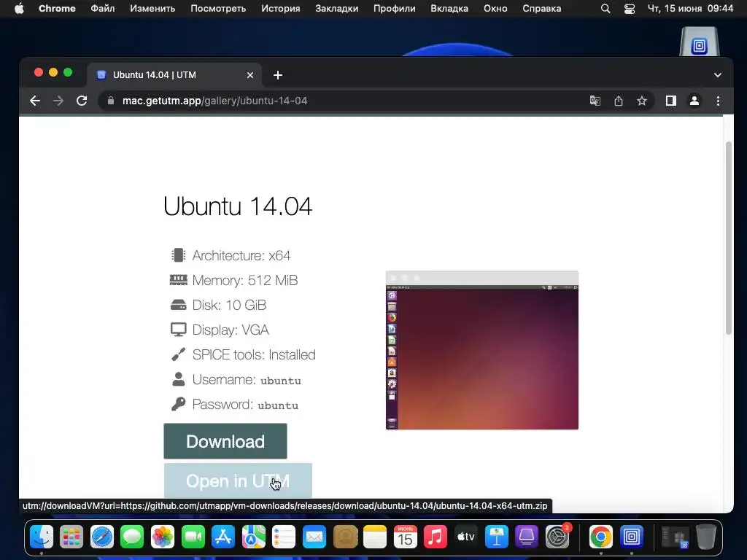Open the Профили menu

[x=394, y=8]
